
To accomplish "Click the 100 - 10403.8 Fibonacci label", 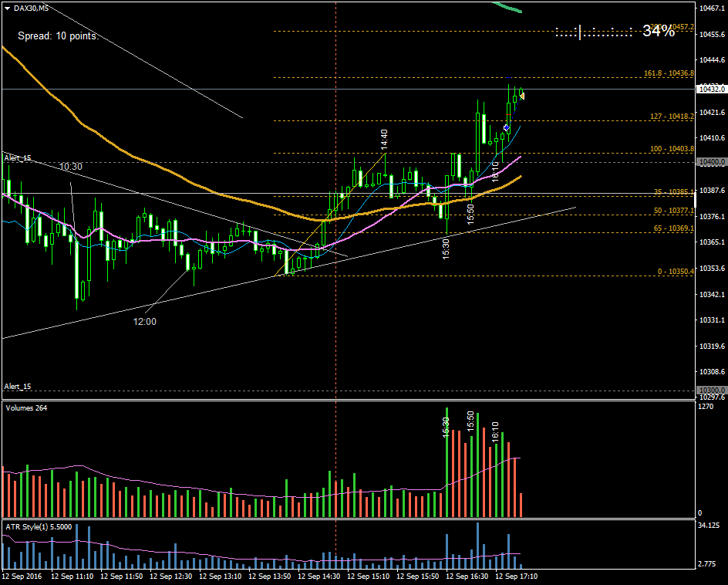I will 672,148.
